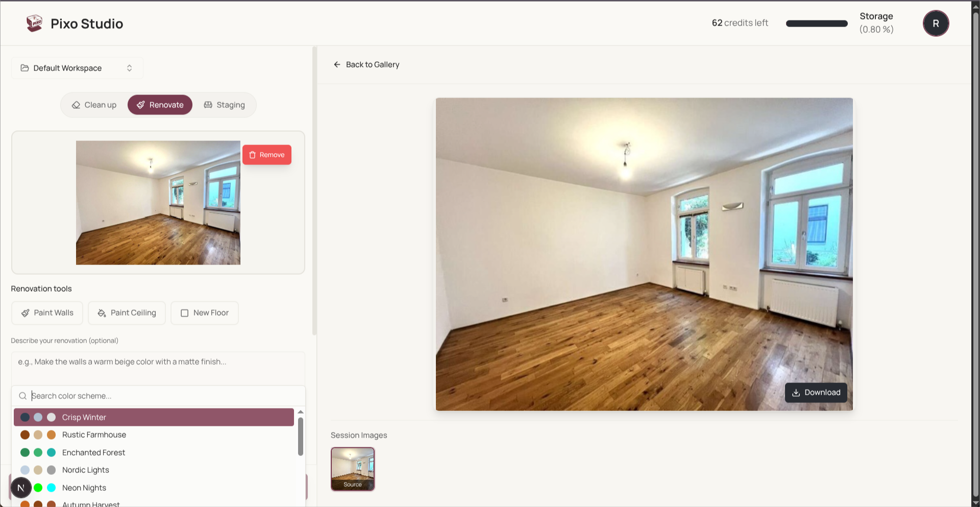
Task: Click the back arrow beside Back to Gallery
Action: click(337, 64)
